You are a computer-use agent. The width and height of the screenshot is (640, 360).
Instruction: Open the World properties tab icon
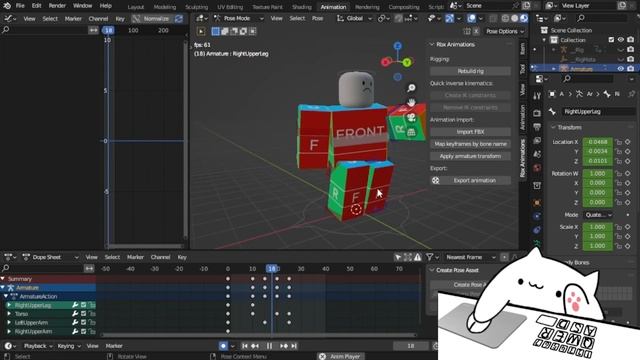[x=537, y=168]
